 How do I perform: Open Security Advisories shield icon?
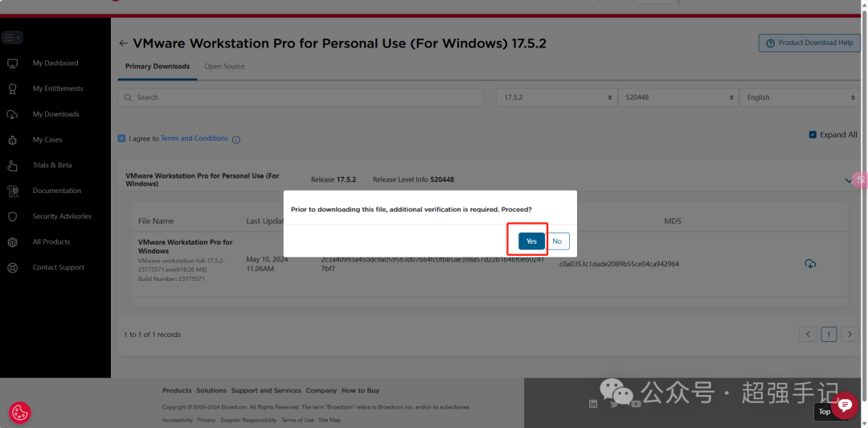point(13,216)
